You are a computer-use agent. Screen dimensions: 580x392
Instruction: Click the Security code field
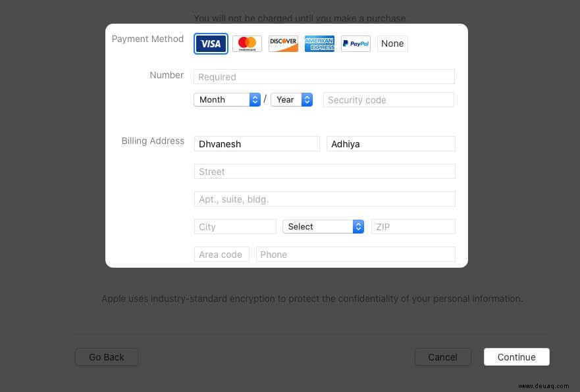coord(389,100)
